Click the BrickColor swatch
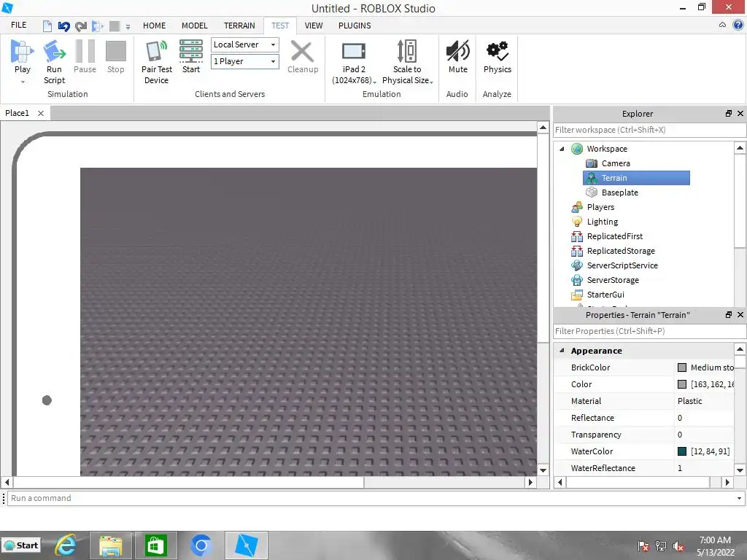This screenshot has height=560, width=747. 682,367
